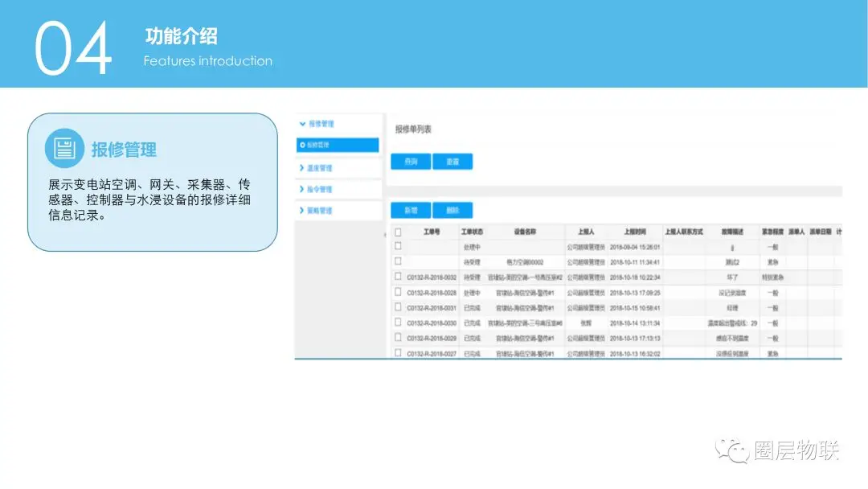This screenshot has height=489, width=868.
Task: Click the 新增 add button
Action: (411, 211)
